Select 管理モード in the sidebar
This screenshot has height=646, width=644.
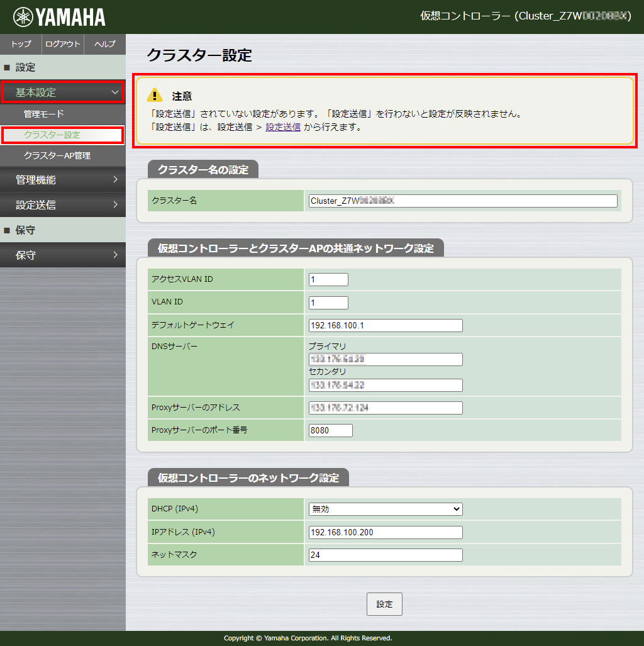point(44,114)
